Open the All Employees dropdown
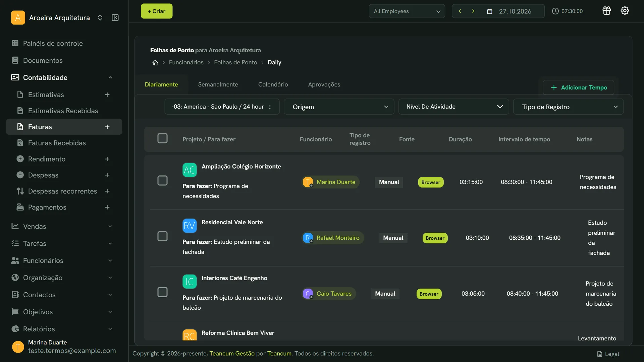Image resolution: width=644 pixels, height=362 pixels. click(407, 11)
